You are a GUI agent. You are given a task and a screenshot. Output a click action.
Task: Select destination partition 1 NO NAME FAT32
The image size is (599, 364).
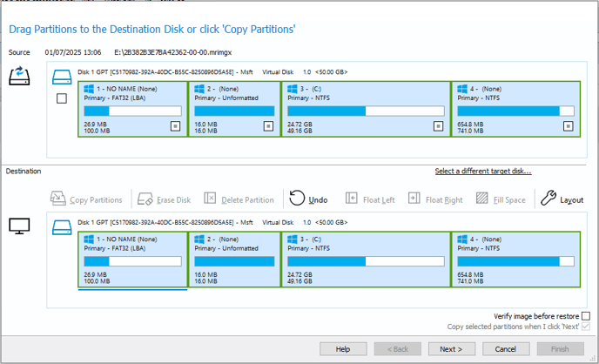point(132,259)
